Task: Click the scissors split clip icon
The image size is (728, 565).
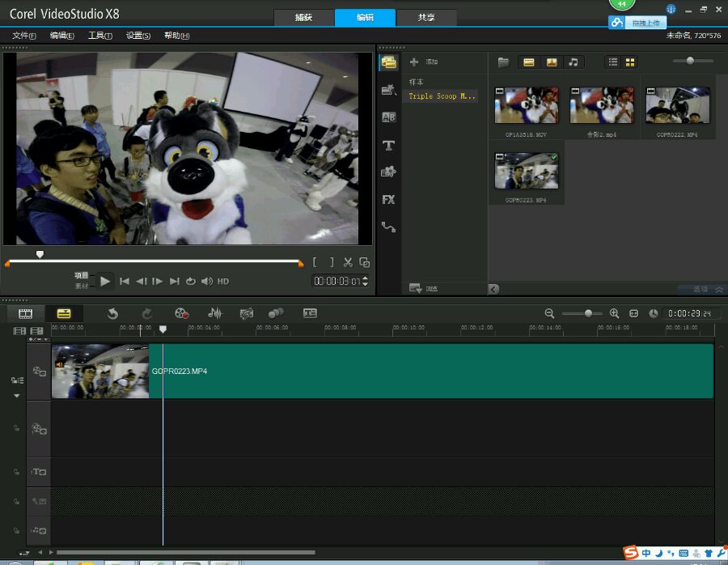Action: coord(348,262)
